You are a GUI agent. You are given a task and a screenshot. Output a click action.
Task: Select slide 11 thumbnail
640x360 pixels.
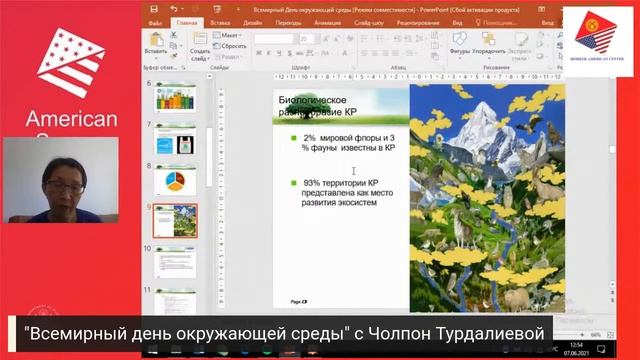click(x=176, y=302)
